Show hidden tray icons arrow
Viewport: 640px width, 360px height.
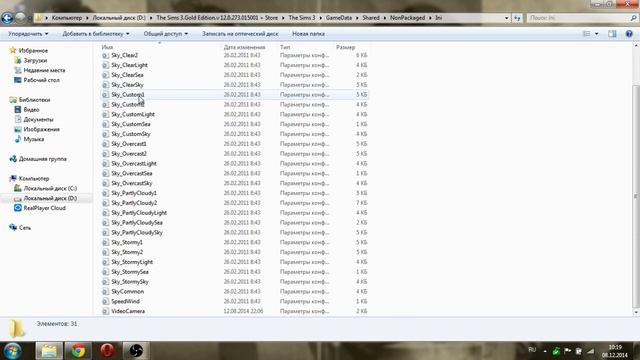[x=545, y=351]
